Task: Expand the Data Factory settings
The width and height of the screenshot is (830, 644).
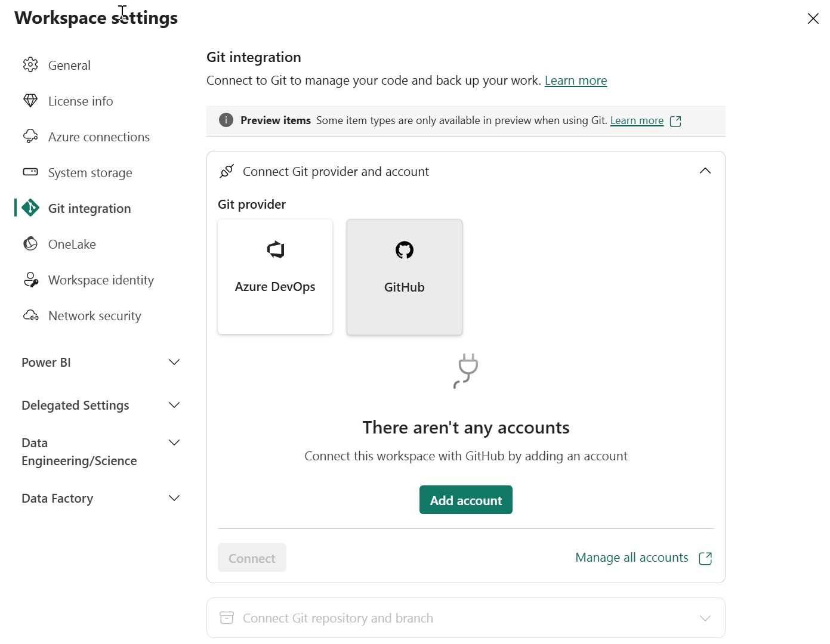Action: (174, 498)
